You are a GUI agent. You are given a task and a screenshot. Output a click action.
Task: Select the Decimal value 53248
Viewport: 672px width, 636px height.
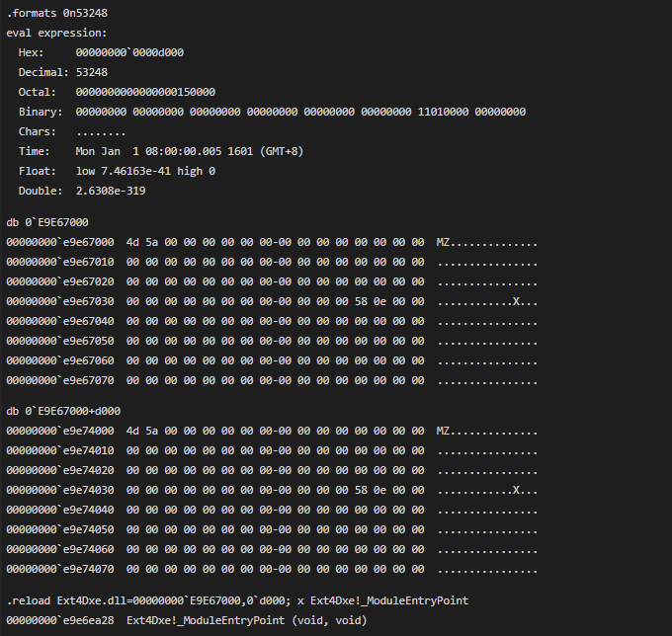92,72
